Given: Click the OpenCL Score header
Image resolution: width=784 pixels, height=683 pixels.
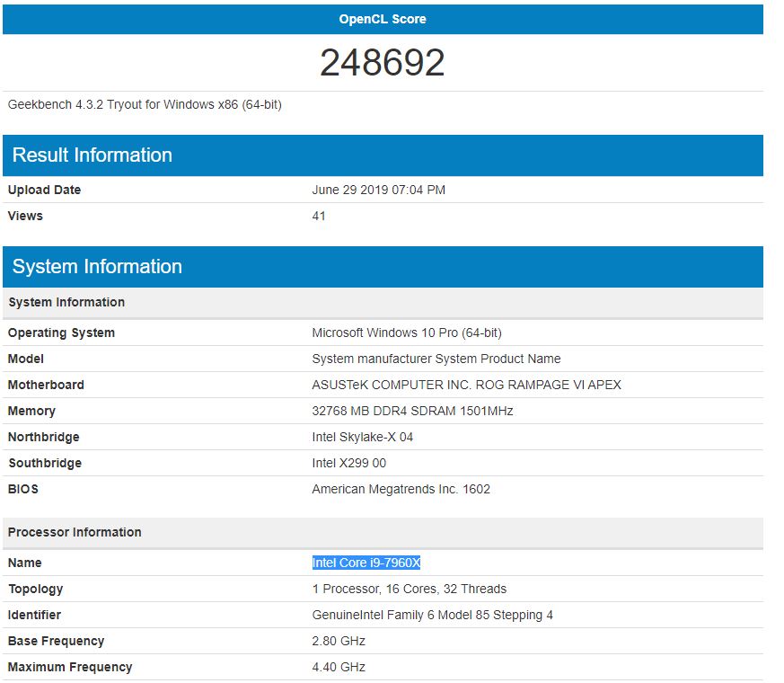Looking at the screenshot, I should [383, 19].
